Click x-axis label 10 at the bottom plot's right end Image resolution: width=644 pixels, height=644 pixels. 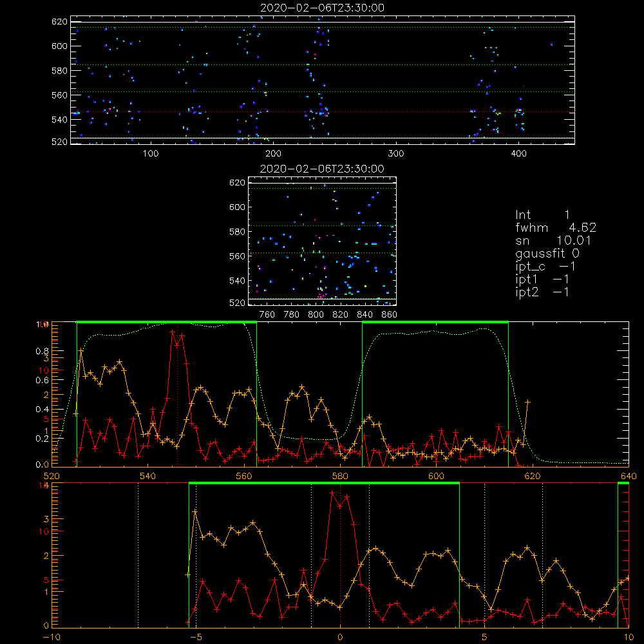point(629,638)
